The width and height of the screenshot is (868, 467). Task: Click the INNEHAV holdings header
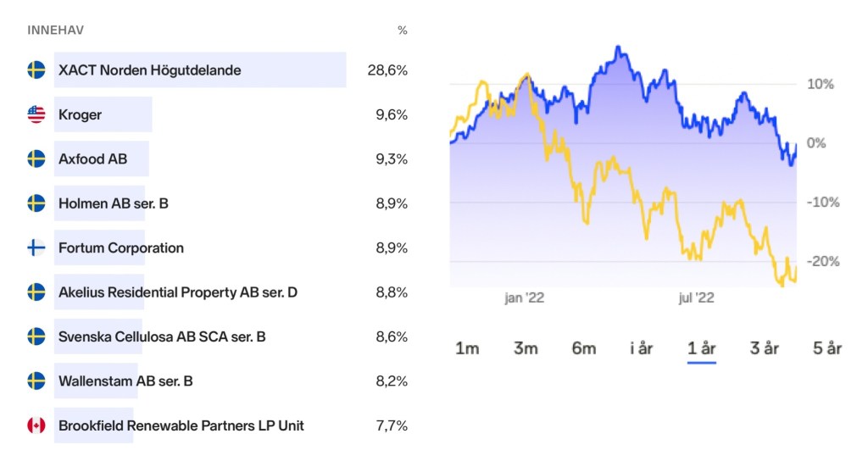click(x=56, y=31)
